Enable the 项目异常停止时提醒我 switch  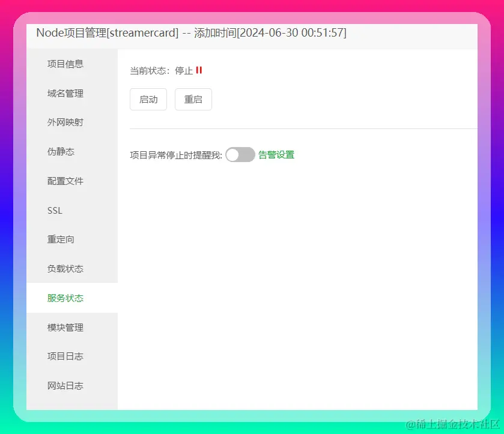tap(240, 155)
